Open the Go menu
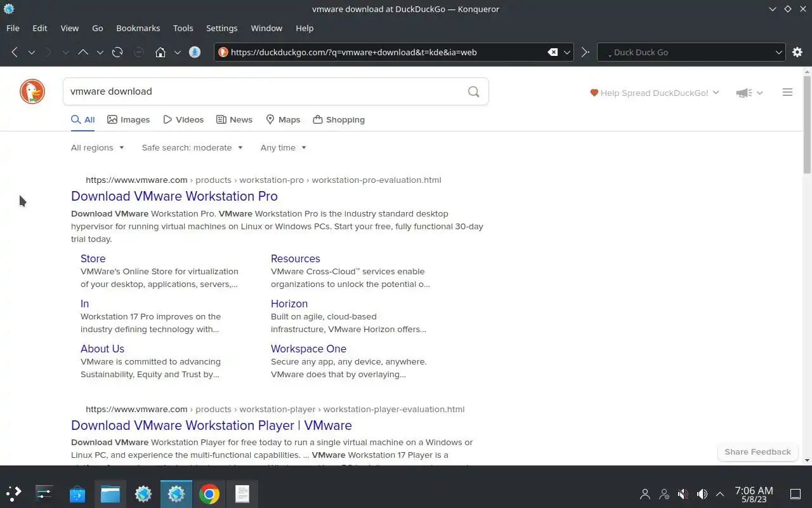Screen dimensions: 812x508 click(98, 28)
